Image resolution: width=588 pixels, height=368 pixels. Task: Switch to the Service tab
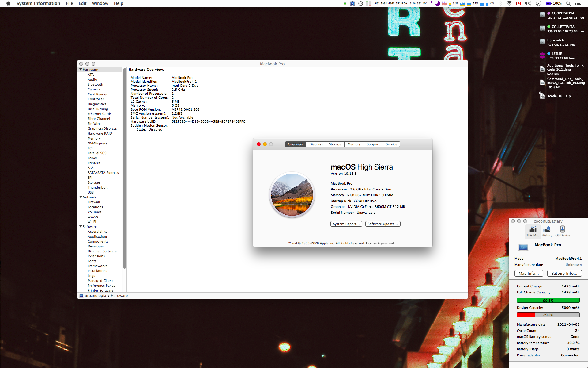point(391,144)
